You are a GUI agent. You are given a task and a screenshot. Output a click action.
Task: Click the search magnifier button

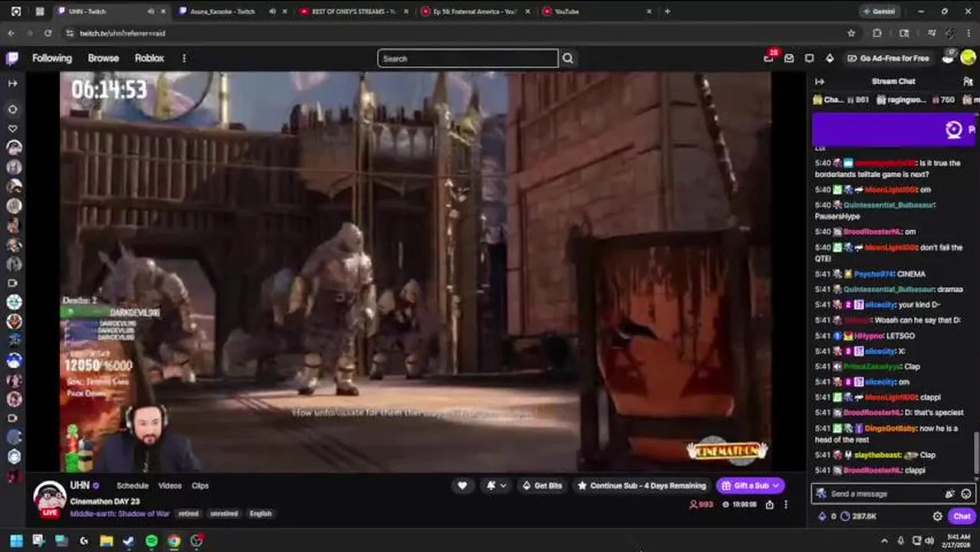[x=567, y=58]
